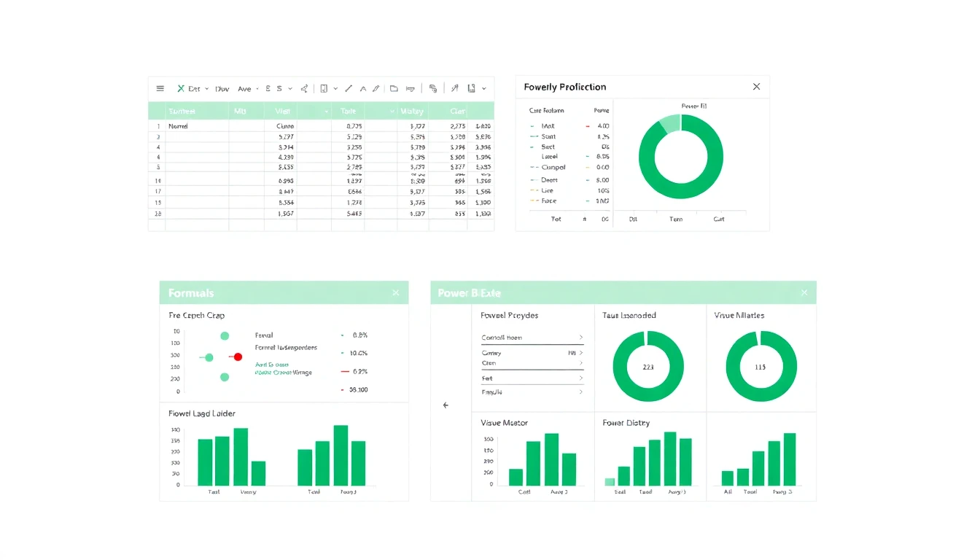
Task: Toggle the Face legend item off
Action: (x=549, y=200)
